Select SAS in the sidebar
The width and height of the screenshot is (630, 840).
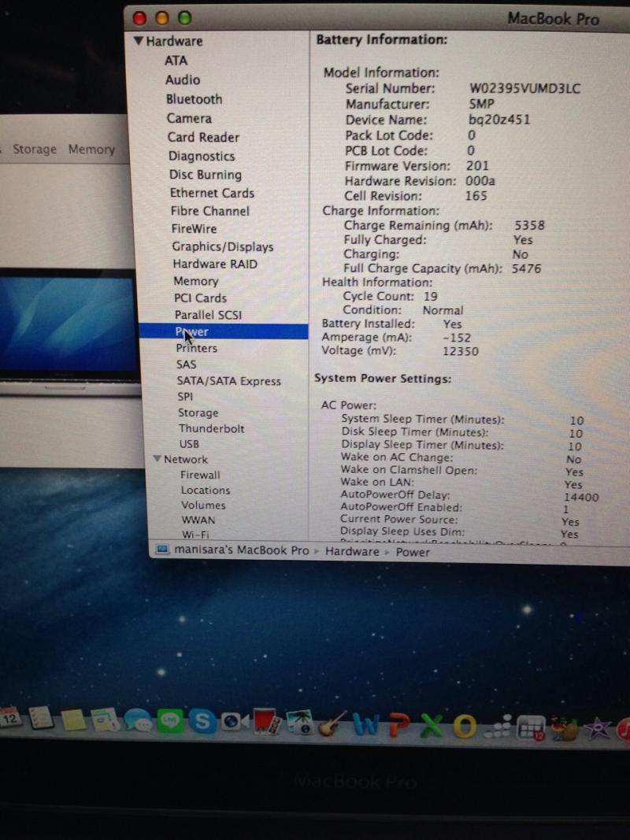[x=187, y=364]
